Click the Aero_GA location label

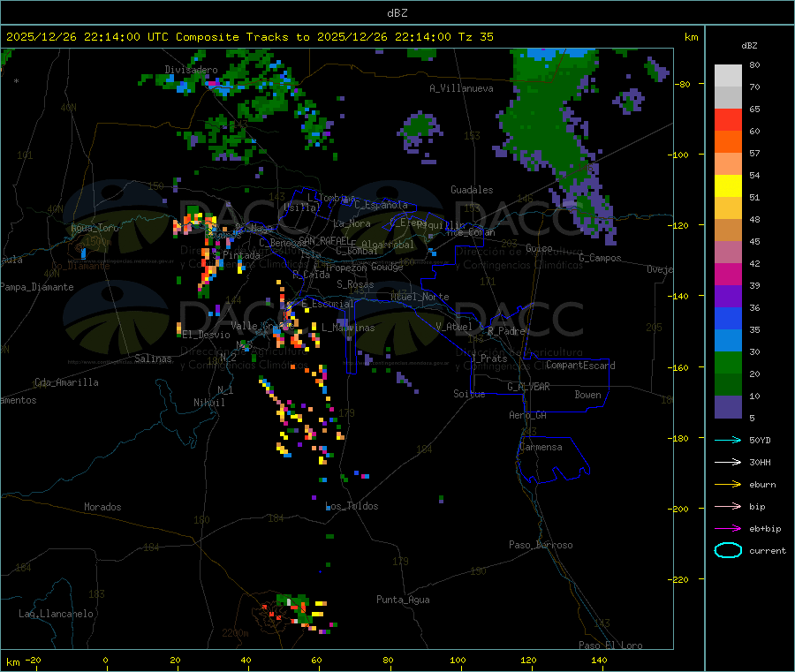[528, 415]
